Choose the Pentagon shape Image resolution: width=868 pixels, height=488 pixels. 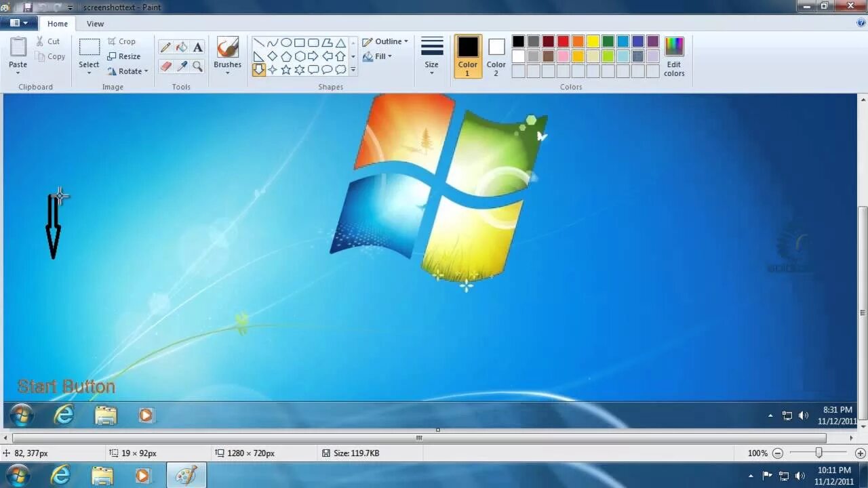point(286,56)
